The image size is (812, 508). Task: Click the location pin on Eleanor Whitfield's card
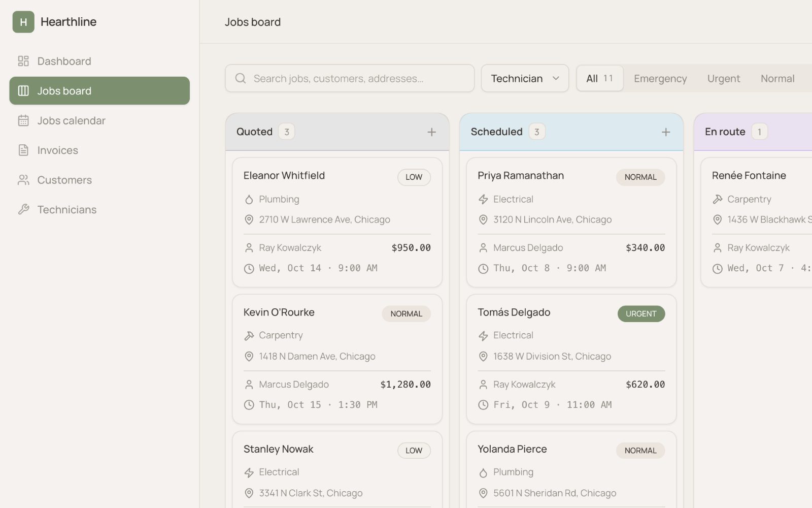pos(249,219)
